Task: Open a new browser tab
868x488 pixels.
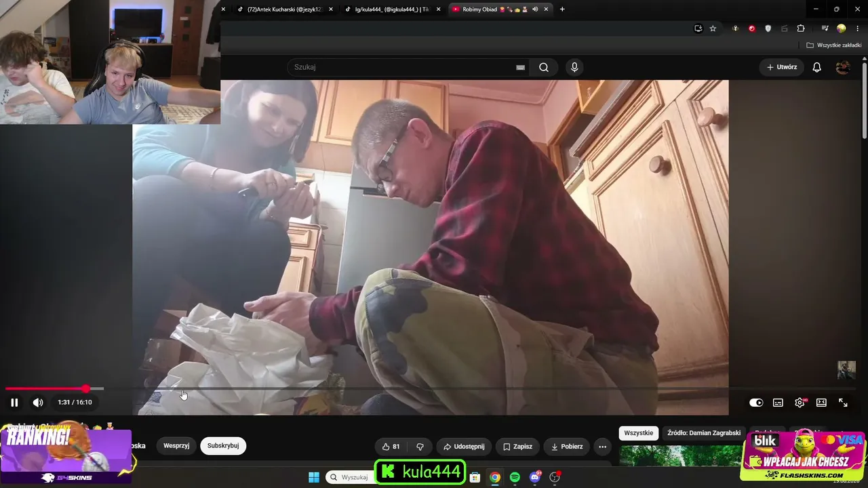Action: pos(562,9)
